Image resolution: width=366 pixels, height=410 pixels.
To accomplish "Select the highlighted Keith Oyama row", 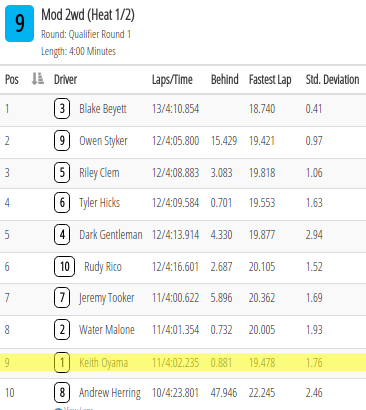I will (x=183, y=362).
